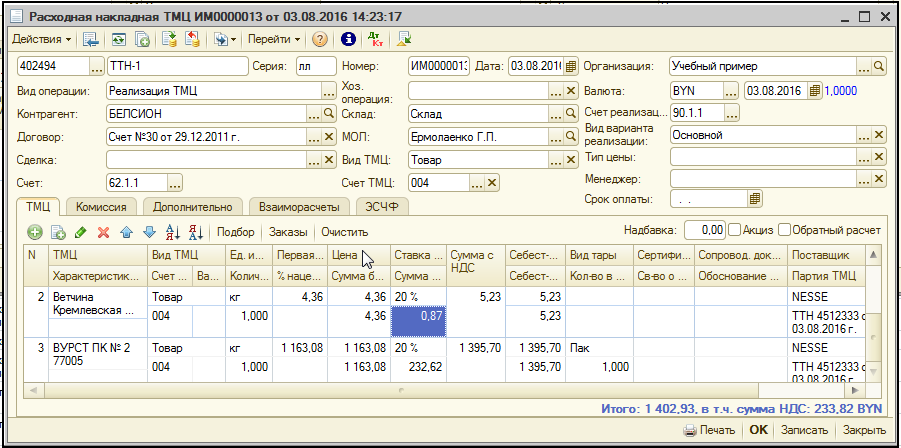
Task: Click the Подбор button
Action: 236,231
